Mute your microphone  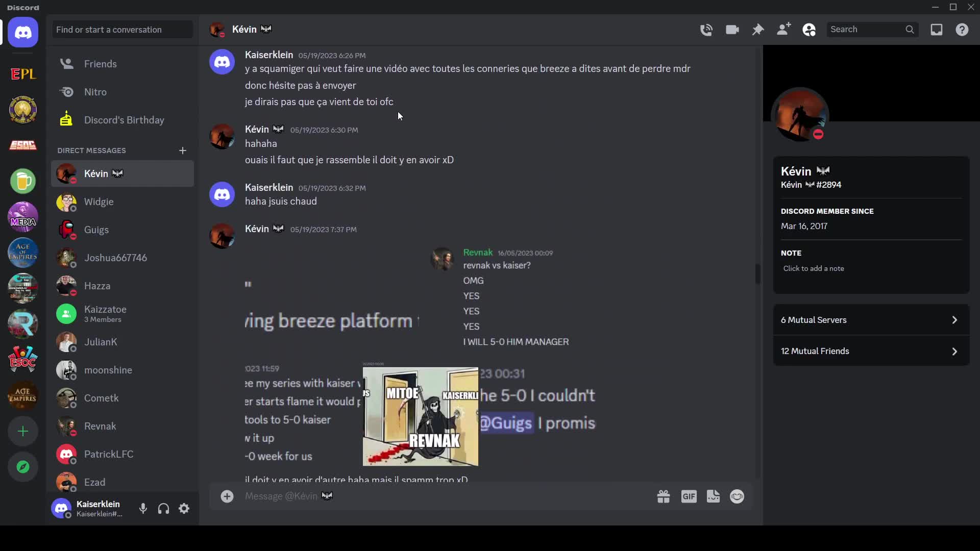coord(143,508)
